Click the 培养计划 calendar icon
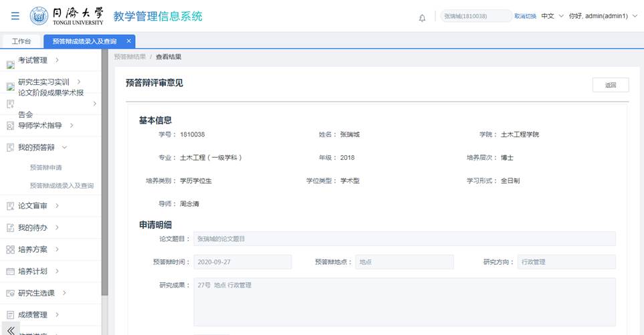Image resolution: width=644 pixels, height=335 pixels. 10,271
